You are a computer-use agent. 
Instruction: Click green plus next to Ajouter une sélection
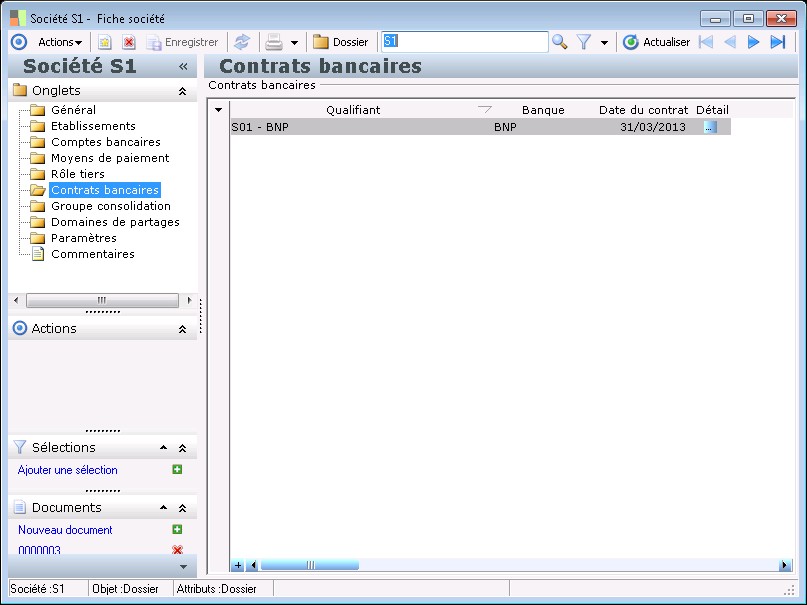tap(177, 470)
